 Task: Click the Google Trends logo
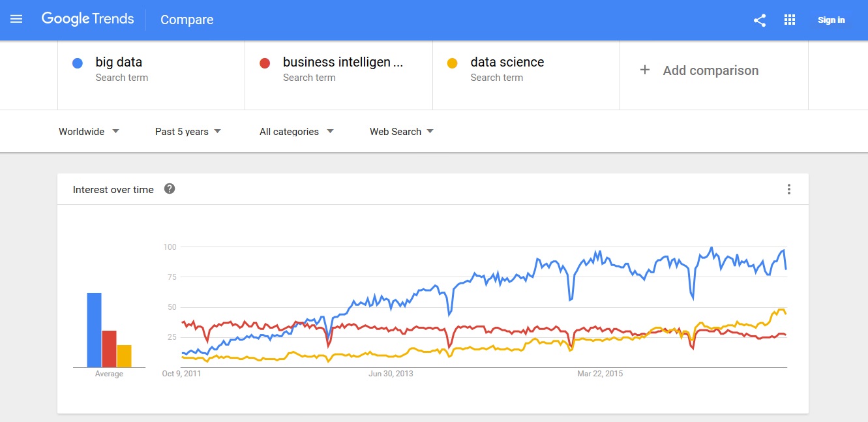87,19
